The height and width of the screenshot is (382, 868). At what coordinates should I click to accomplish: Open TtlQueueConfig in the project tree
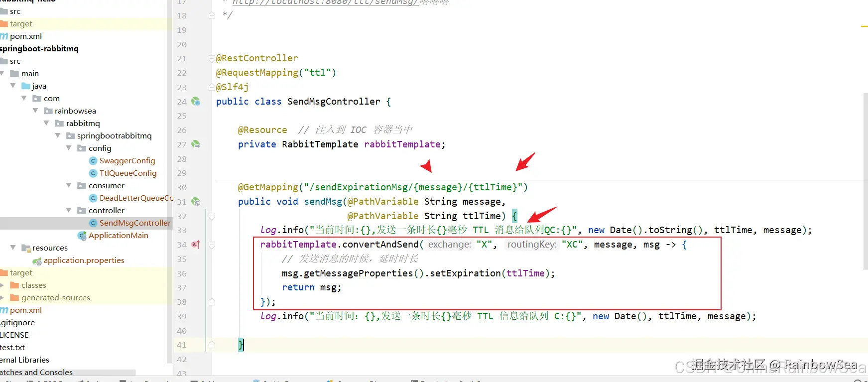(x=128, y=173)
